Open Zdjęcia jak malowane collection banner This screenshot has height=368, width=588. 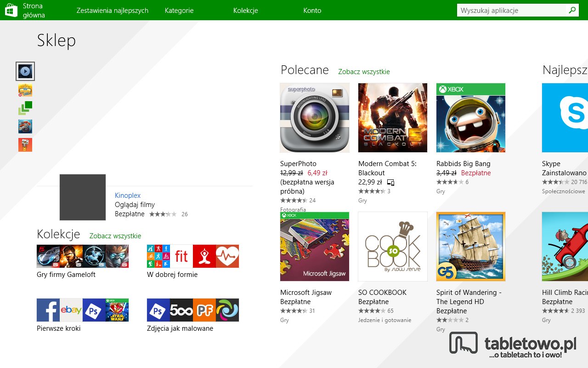(x=193, y=310)
